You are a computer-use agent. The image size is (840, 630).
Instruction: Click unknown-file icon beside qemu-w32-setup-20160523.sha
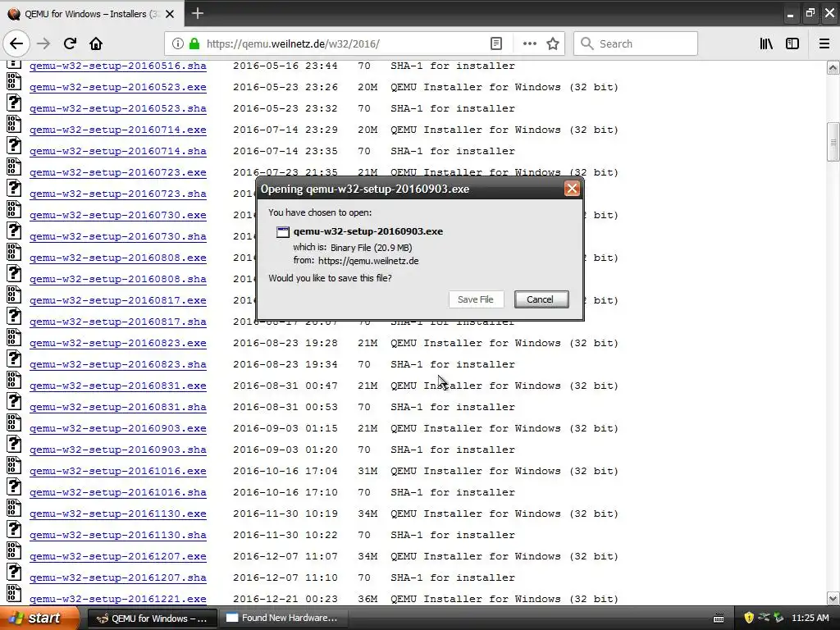(14, 103)
